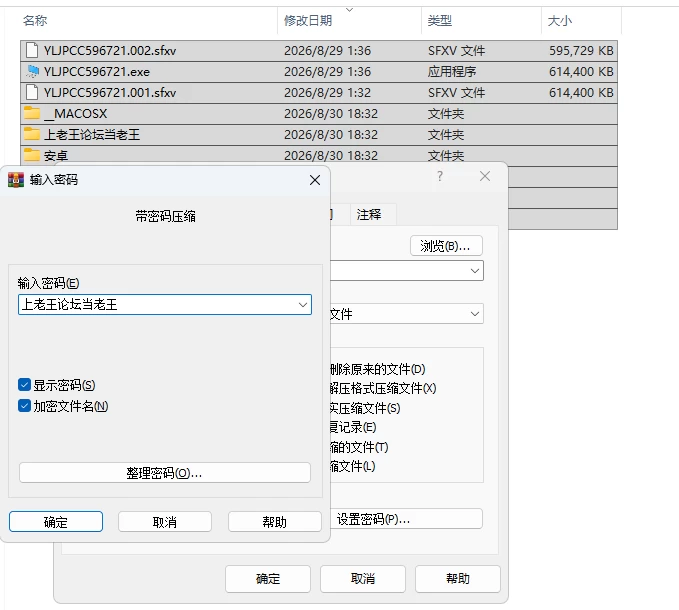Select the _MACOSX folder name

[x=75, y=113]
